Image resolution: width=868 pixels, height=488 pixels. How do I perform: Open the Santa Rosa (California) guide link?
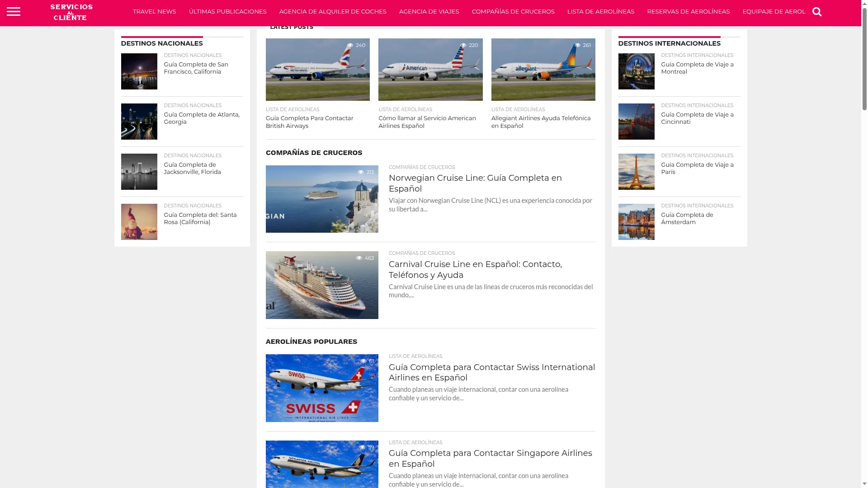click(200, 218)
